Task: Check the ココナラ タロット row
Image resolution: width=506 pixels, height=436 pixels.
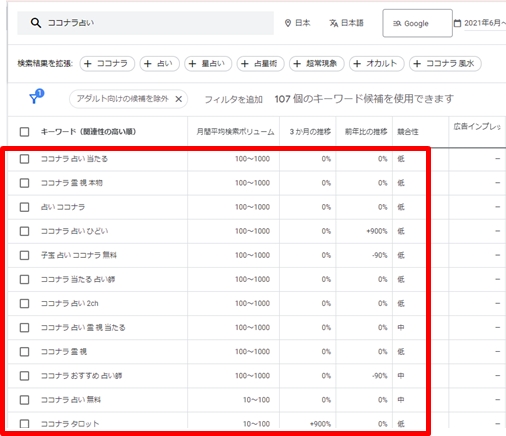Action: pos(24,424)
